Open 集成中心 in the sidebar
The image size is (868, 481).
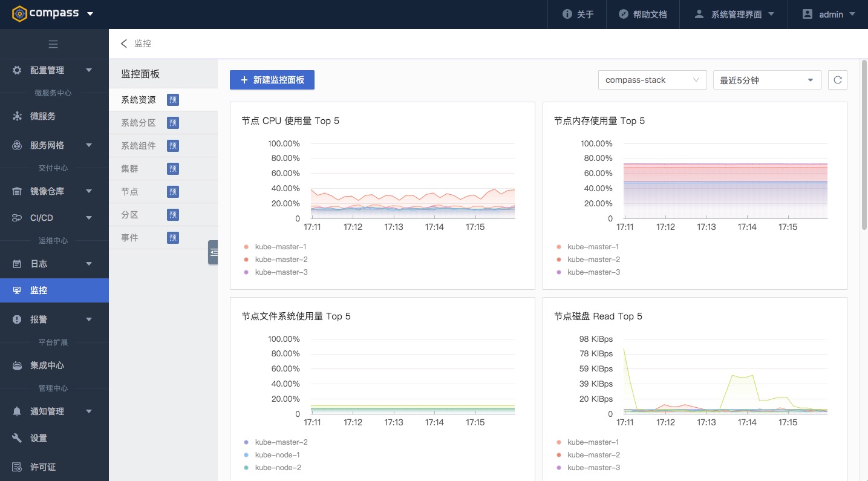point(54,365)
